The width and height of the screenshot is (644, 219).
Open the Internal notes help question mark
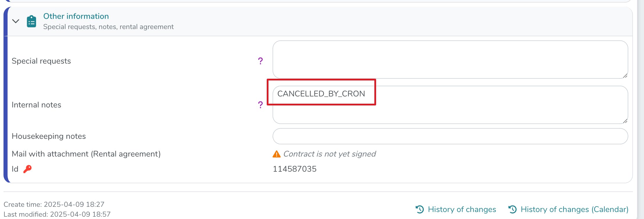click(x=260, y=105)
